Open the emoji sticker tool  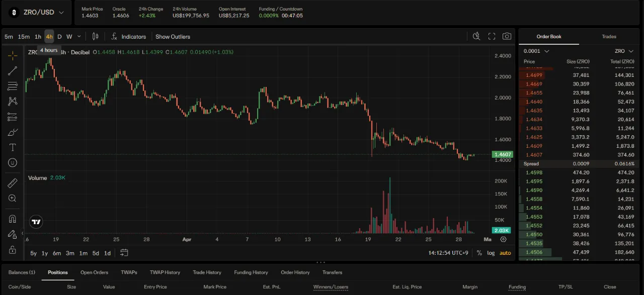[13, 163]
